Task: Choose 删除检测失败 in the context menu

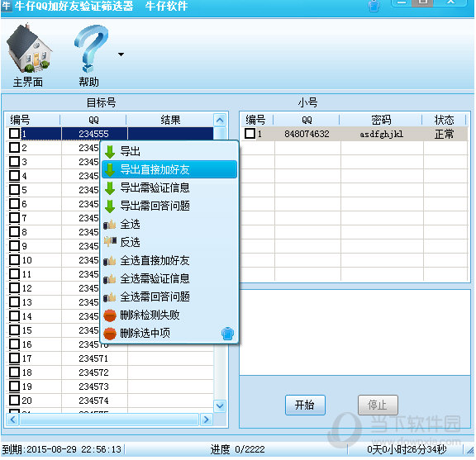Action: 169,315
